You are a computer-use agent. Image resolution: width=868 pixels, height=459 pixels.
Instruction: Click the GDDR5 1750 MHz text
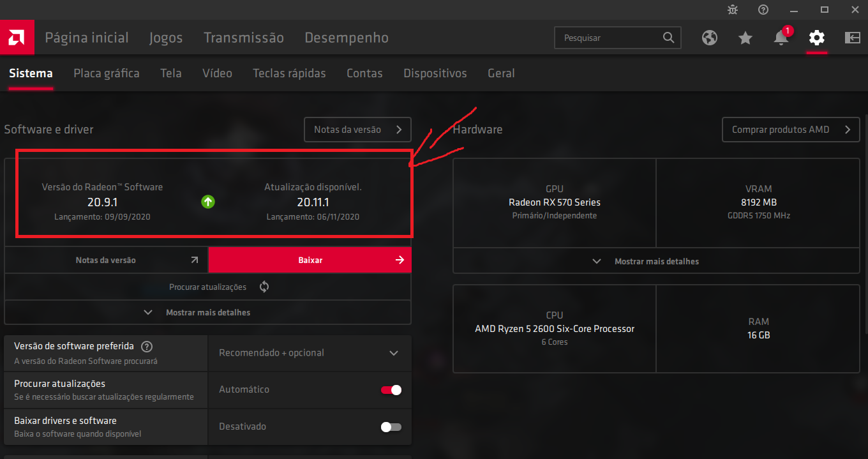click(x=758, y=216)
